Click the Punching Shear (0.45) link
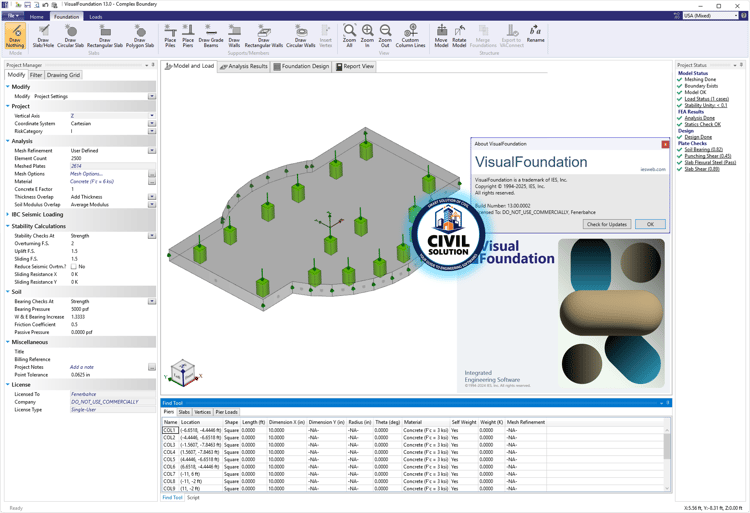The height and width of the screenshot is (513, 750). pyautogui.click(x=708, y=156)
